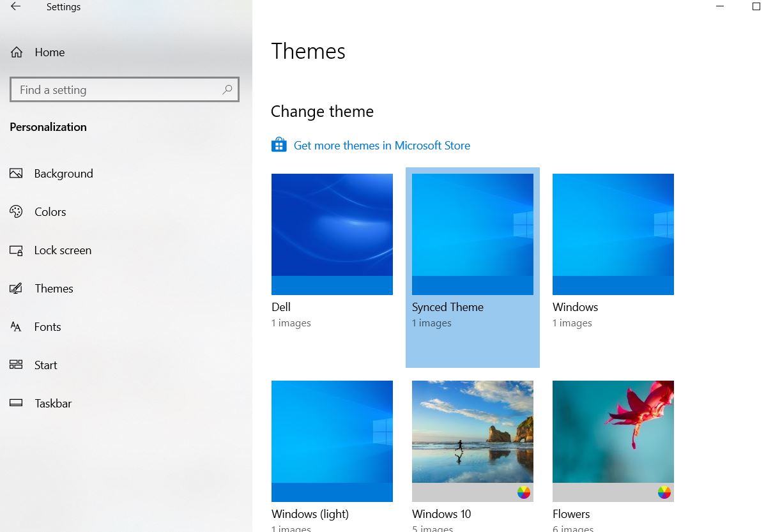The width and height of the screenshot is (773, 532).
Task: Choose the Synced Theme thumbnail
Action: [x=473, y=234]
